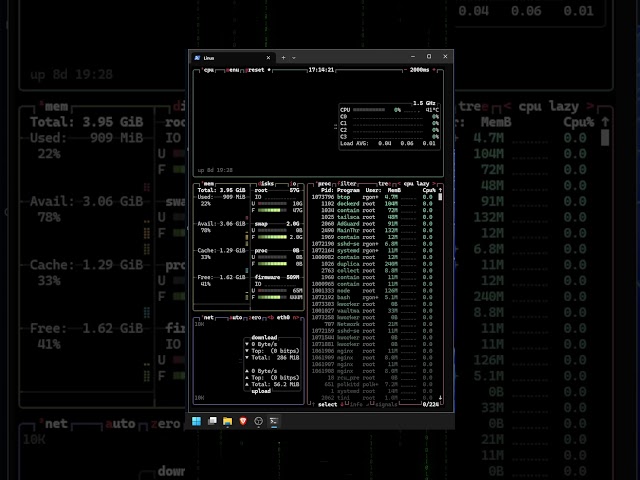Select the collect process row
640x480 pixels.
coord(372,271)
